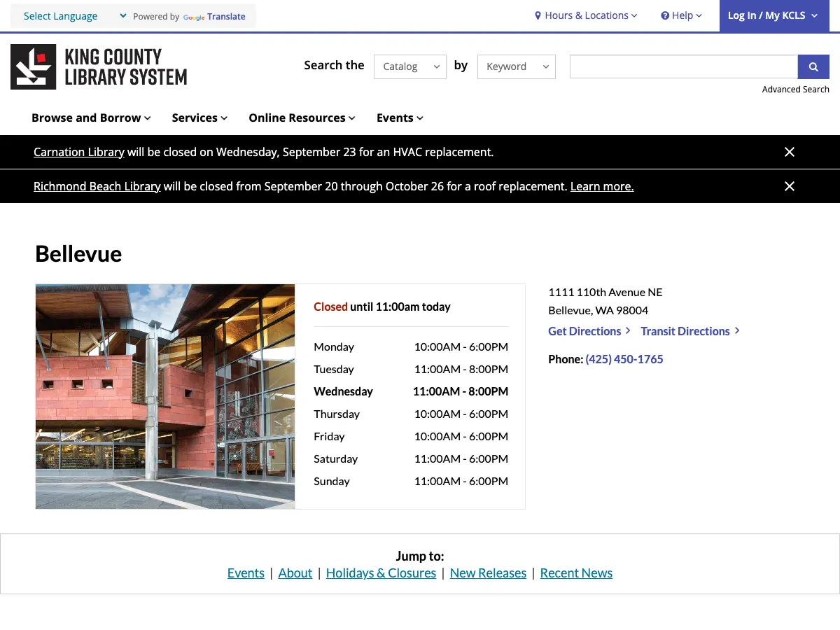Image resolution: width=840 pixels, height=630 pixels.
Task: Follow the Richmond Beach Library link
Action: (97, 186)
